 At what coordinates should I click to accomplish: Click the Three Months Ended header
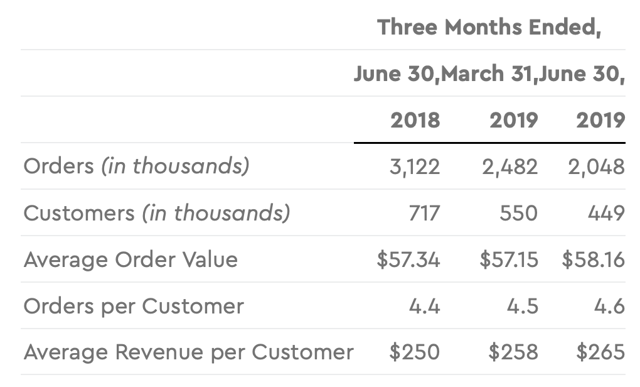[x=489, y=28]
